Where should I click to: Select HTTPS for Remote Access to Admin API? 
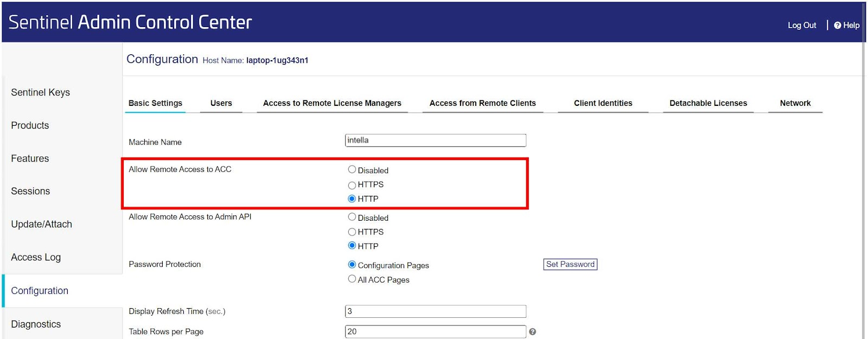352,232
